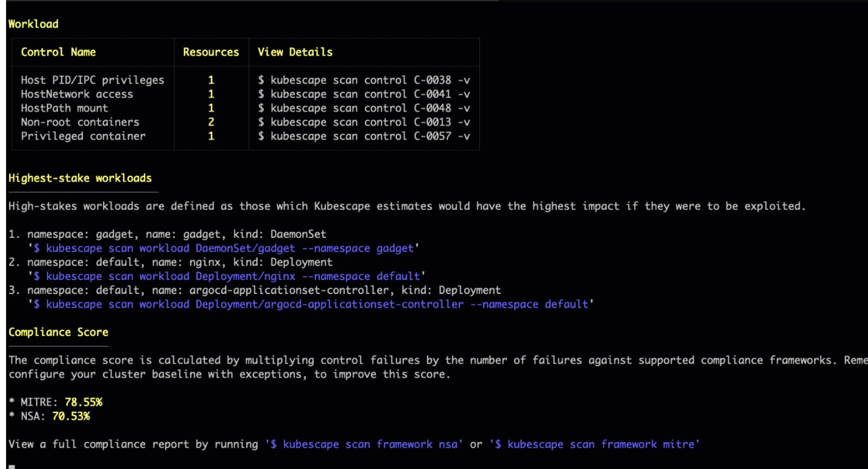Click command 'kubescape scan control C-0038 -v'
The height and width of the screenshot is (469, 868).
[x=364, y=80]
